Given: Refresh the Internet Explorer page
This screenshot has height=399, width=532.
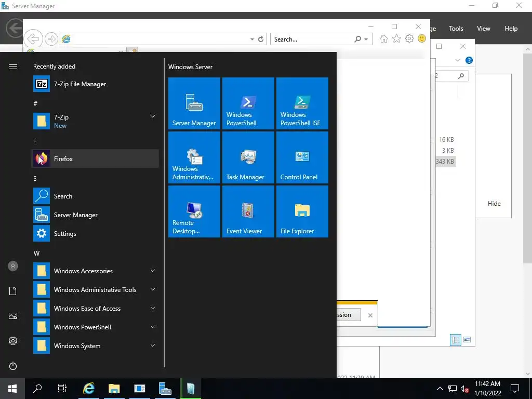Looking at the screenshot, I should (261, 39).
